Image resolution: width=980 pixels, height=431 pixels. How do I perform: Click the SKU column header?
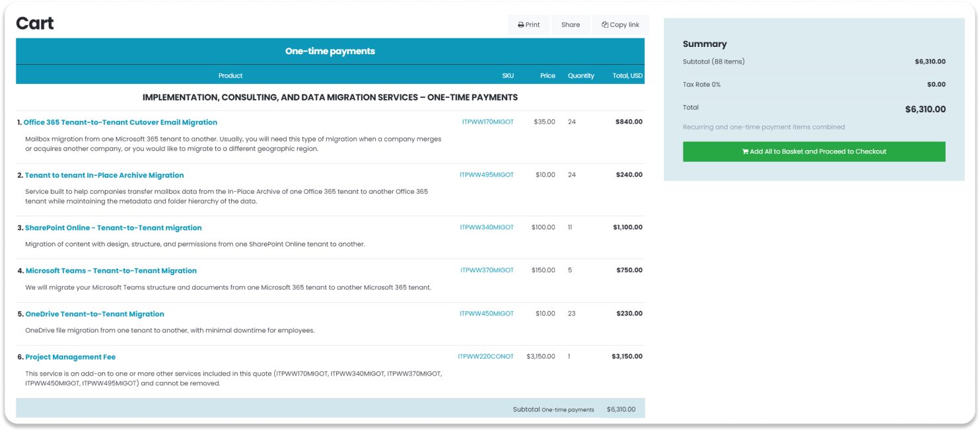point(508,75)
